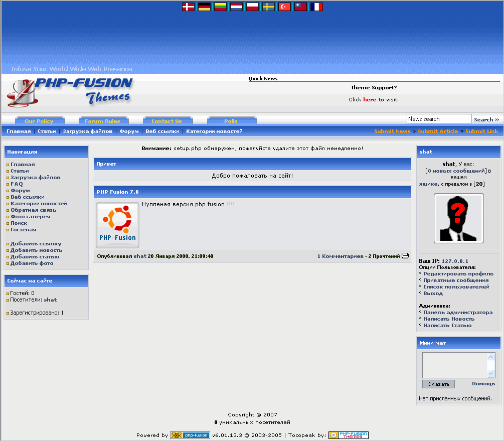
Task: Click Форум in top navigation bar
Action: tap(129, 131)
